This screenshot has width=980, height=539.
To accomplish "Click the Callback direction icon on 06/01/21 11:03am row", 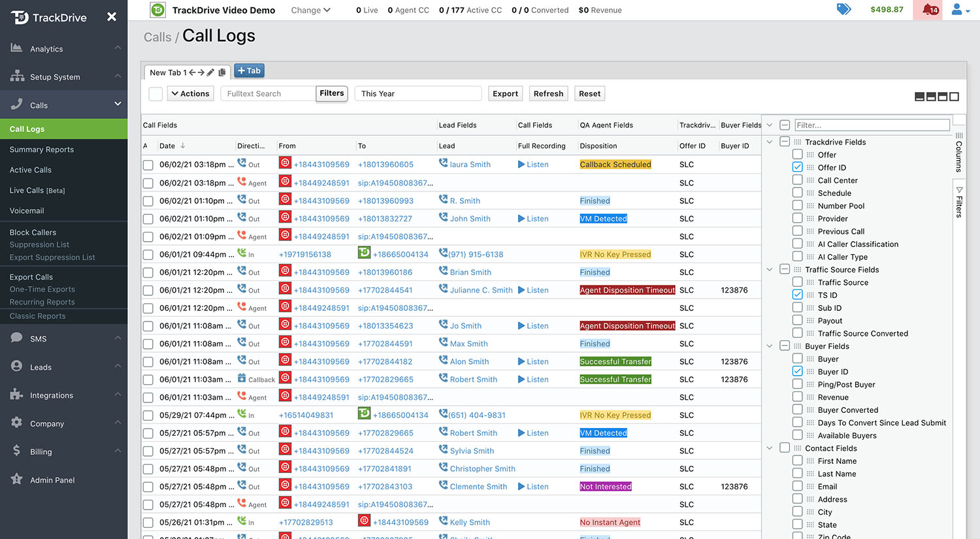I will click(x=242, y=378).
